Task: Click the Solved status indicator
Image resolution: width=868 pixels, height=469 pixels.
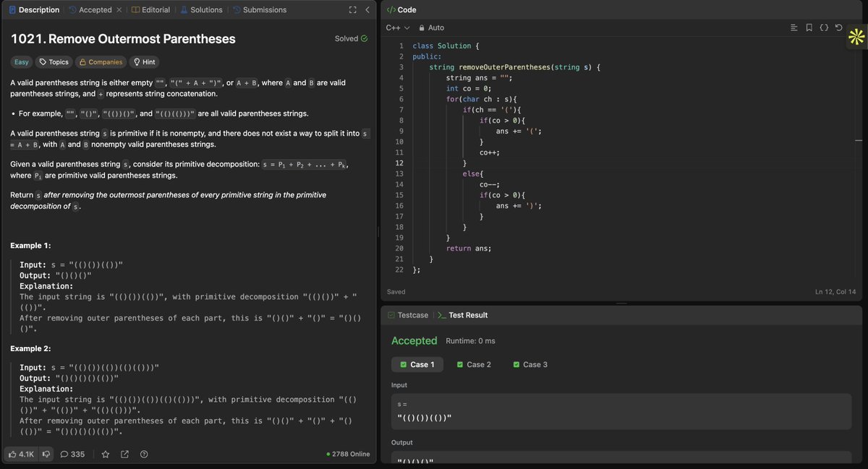Action: coord(351,38)
